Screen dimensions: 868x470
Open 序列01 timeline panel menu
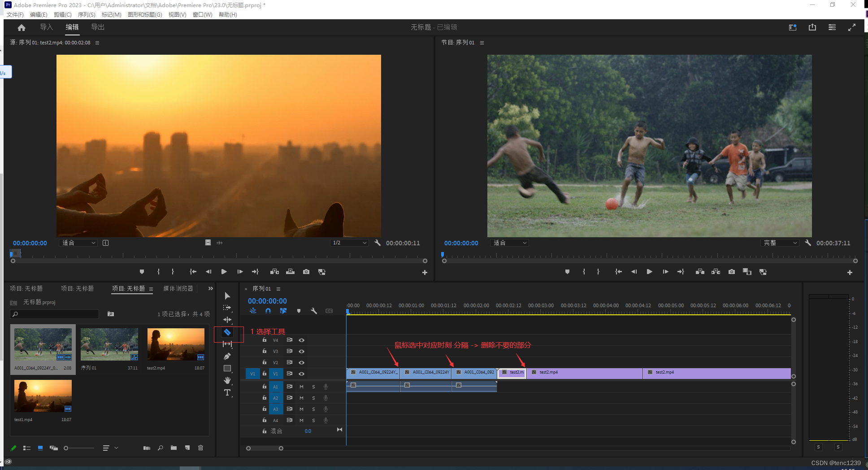(278, 289)
